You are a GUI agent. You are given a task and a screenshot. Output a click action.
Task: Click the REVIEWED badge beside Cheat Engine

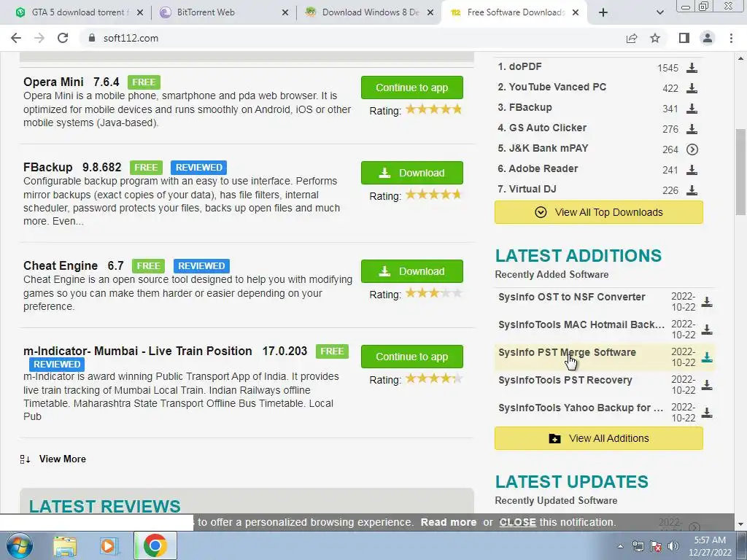click(201, 265)
